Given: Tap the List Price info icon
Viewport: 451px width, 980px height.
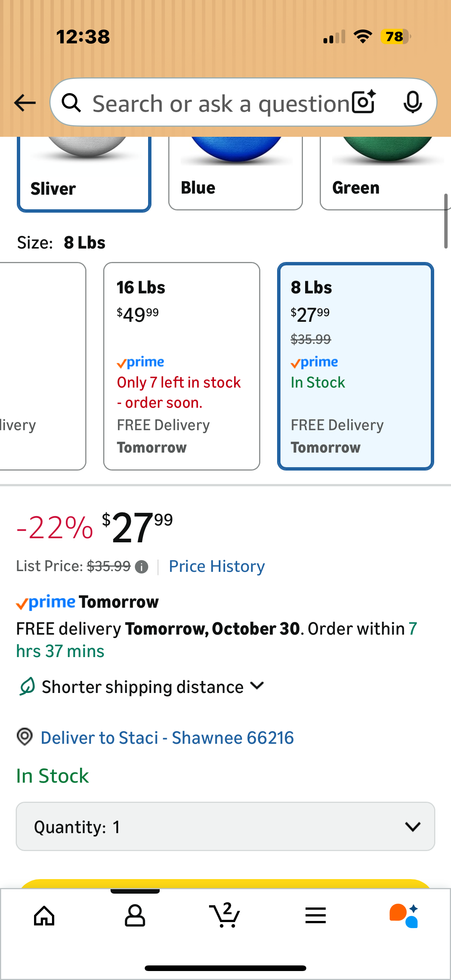Looking at the screenshot, I should pyautogui.click(x=142, y=567).
